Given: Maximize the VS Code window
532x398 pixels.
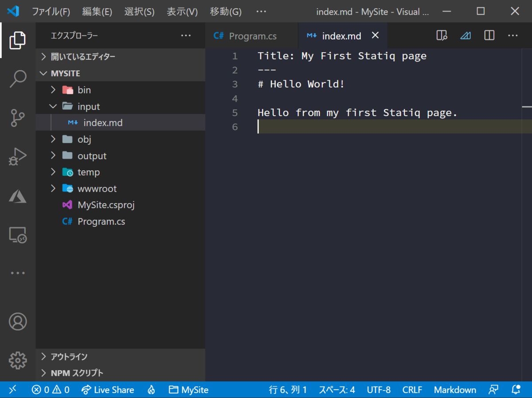Looking at the screenshot, I should tap(481, 12).
